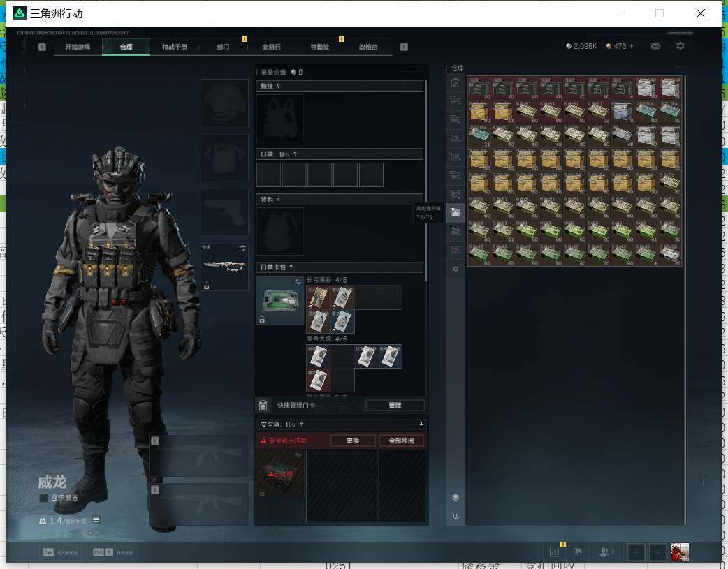Image resolution: width=728 pixels, height=569 pixels.
Task: Open the statistics bar chart icon
Action: [554, 552]
